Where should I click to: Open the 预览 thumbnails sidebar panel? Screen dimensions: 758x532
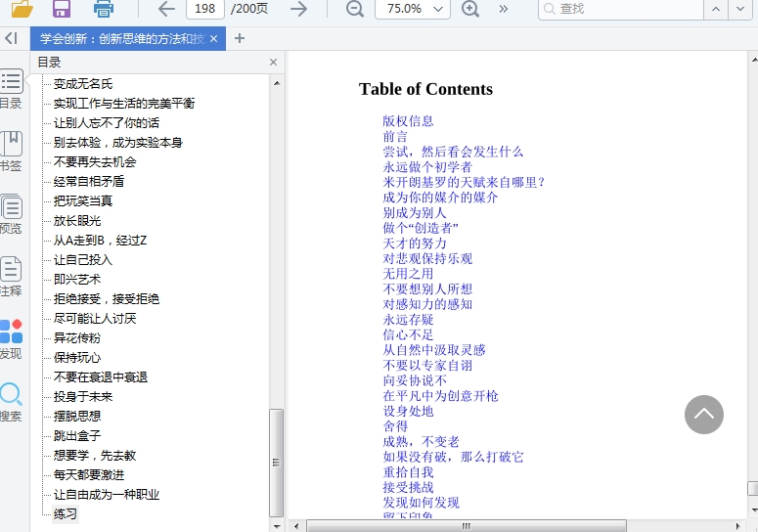click(11, 214)
